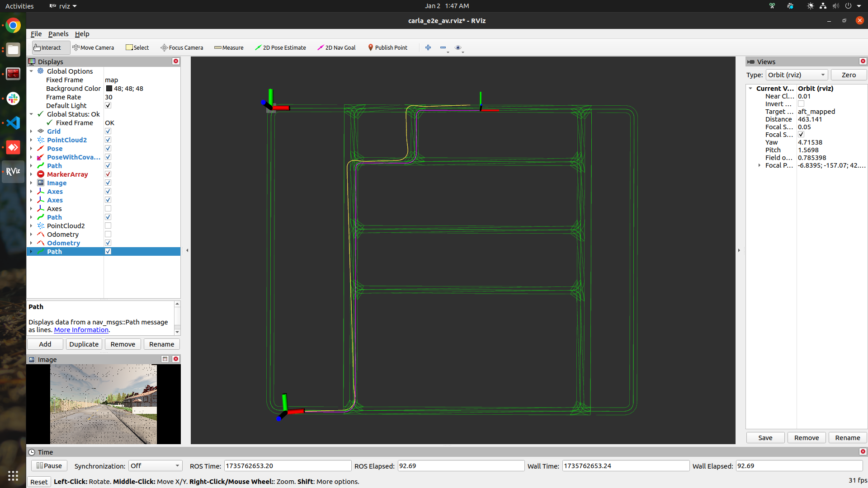Disable the MarkerArray display checkbox

point(108,174)
